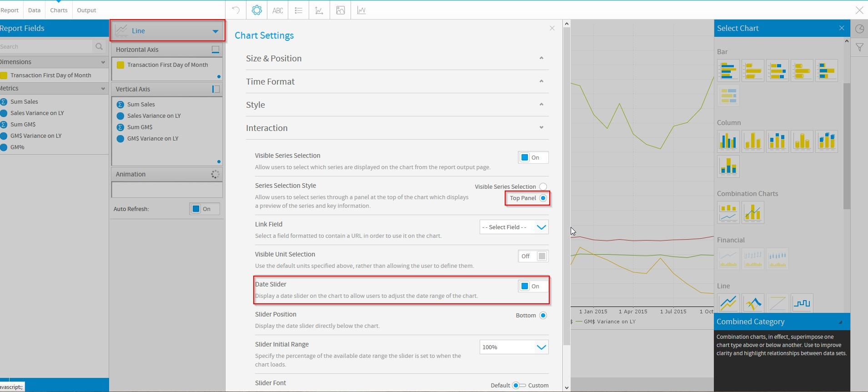Click the undo arrow in the toolbar
Screen dimensions: 868x392
(236, 10)
